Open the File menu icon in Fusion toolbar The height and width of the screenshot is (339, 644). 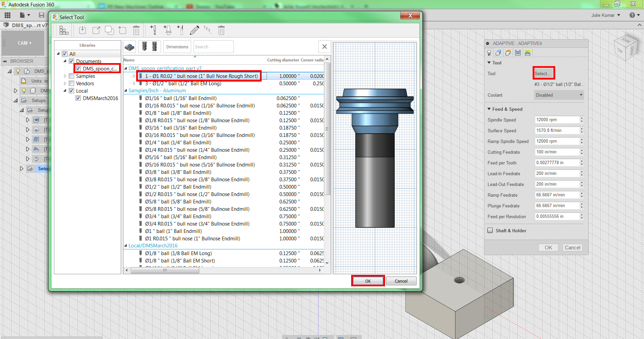coord(25,15)
